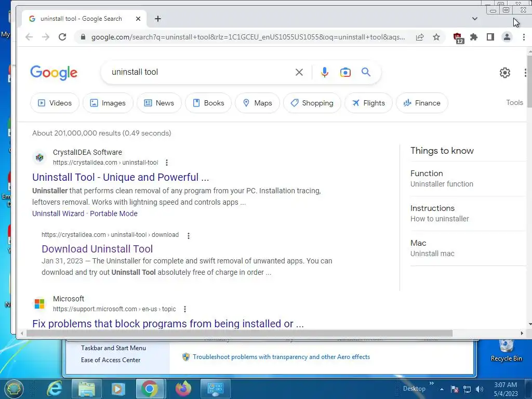Click the forward navigation arrow

46,37
